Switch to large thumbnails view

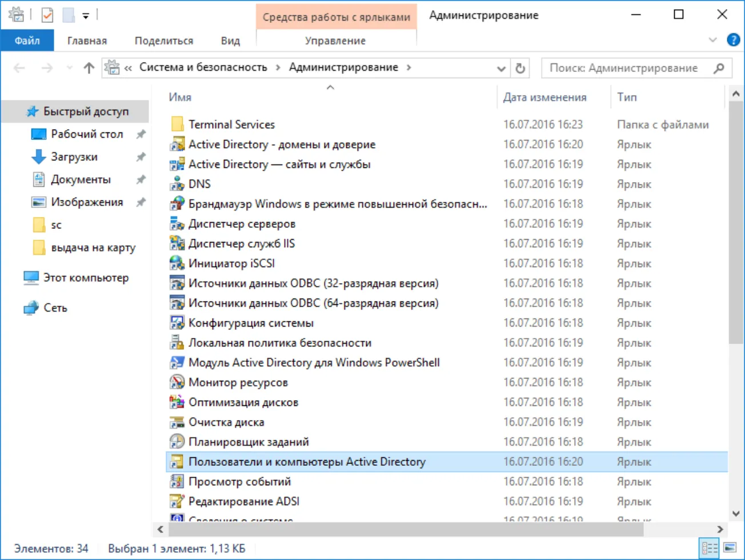tap(730, 548)
